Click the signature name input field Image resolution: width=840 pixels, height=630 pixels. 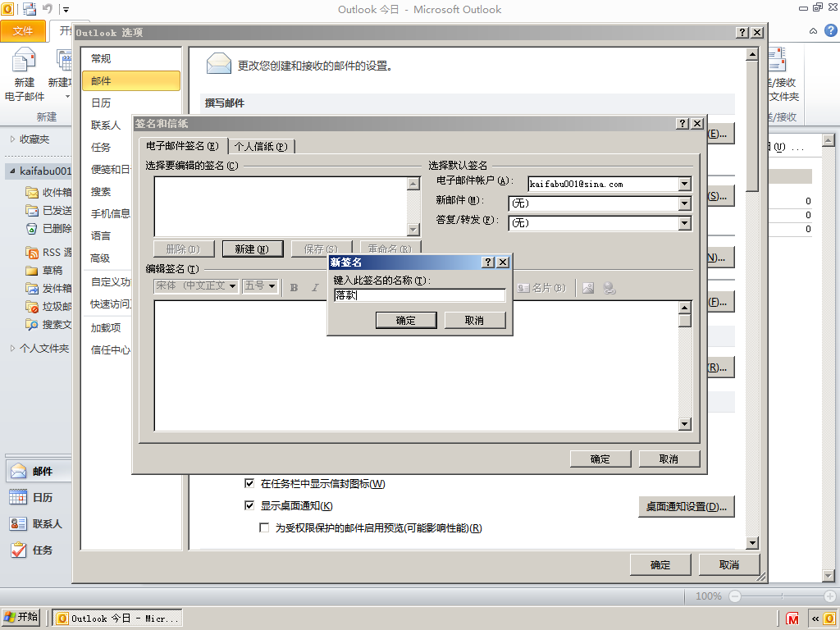419,295
